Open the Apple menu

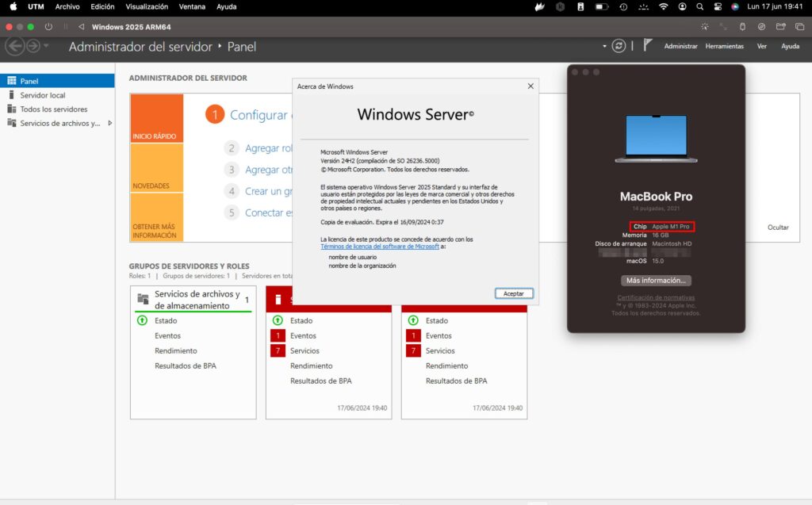pos(13,6)
